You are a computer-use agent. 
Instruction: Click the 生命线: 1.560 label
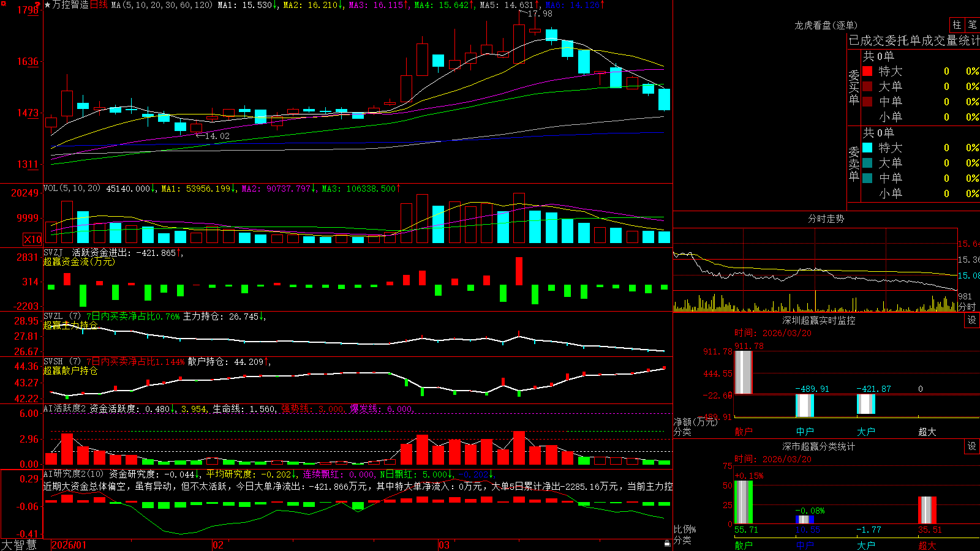(x=244, y=408)
